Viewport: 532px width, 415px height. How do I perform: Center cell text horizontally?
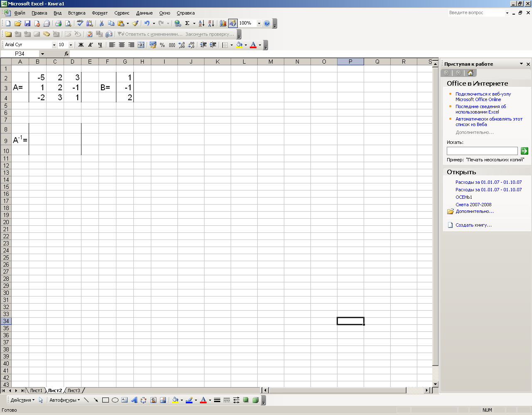pos(121,45)
